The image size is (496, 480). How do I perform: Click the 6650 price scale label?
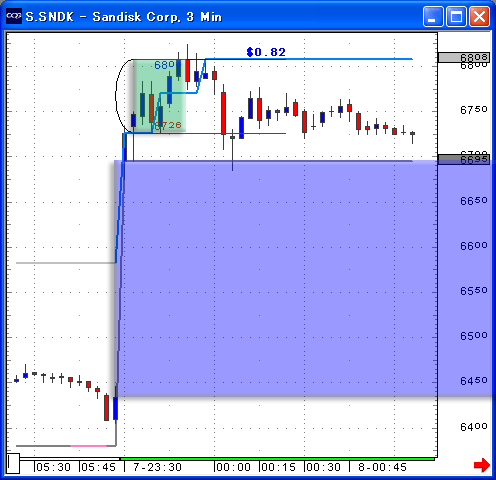474,201
